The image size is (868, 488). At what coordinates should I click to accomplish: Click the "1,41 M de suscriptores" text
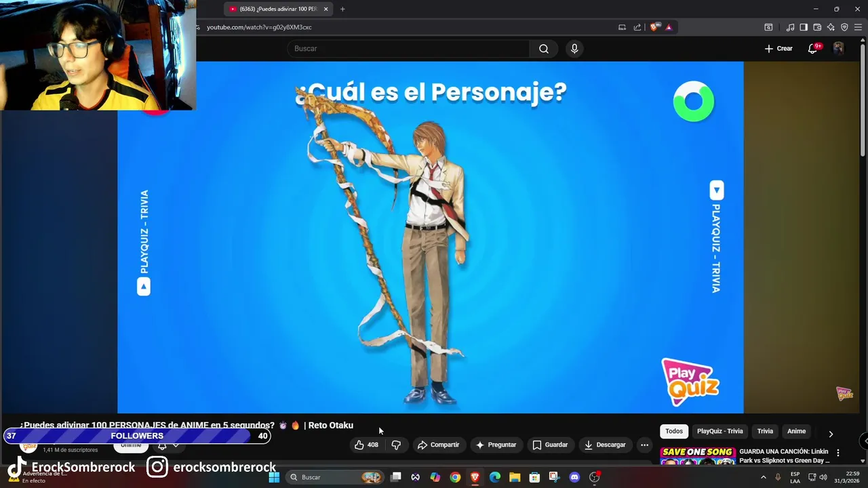[x=71, y=450]
